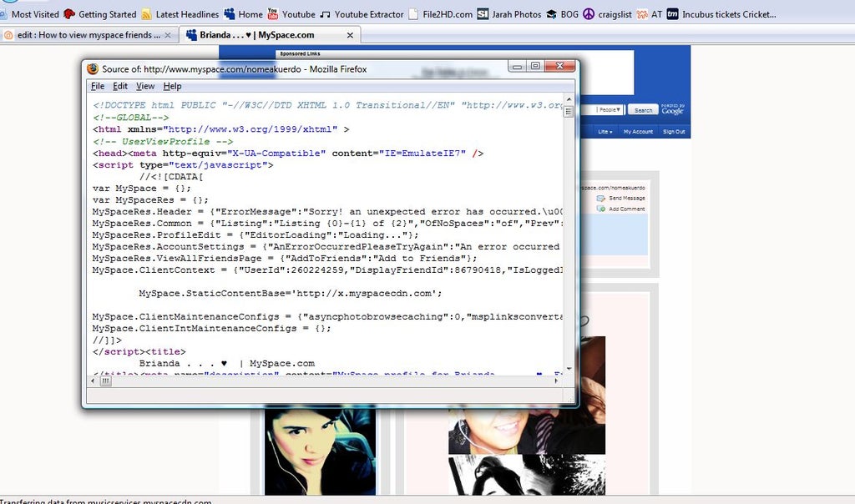This screenshot has width=855, height=504.
Task: Click the Send Message link
Action: (x=626, y=199)
